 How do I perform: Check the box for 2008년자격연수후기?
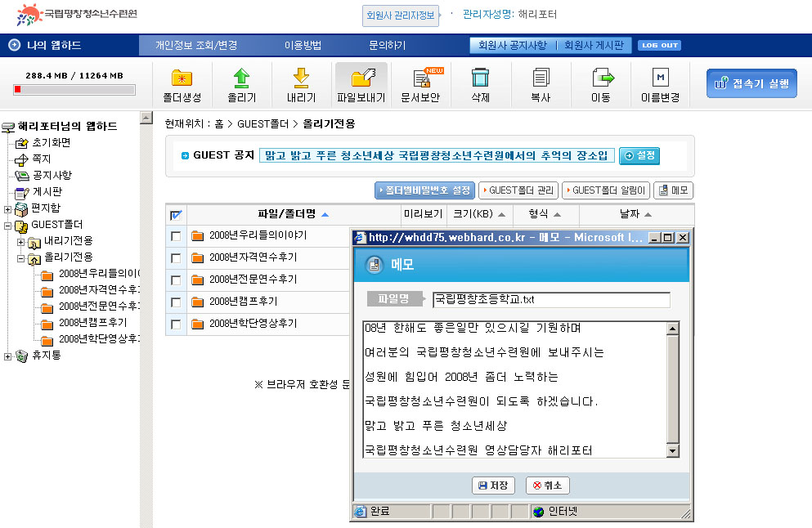pyautogui.click(x=176, y=258)
